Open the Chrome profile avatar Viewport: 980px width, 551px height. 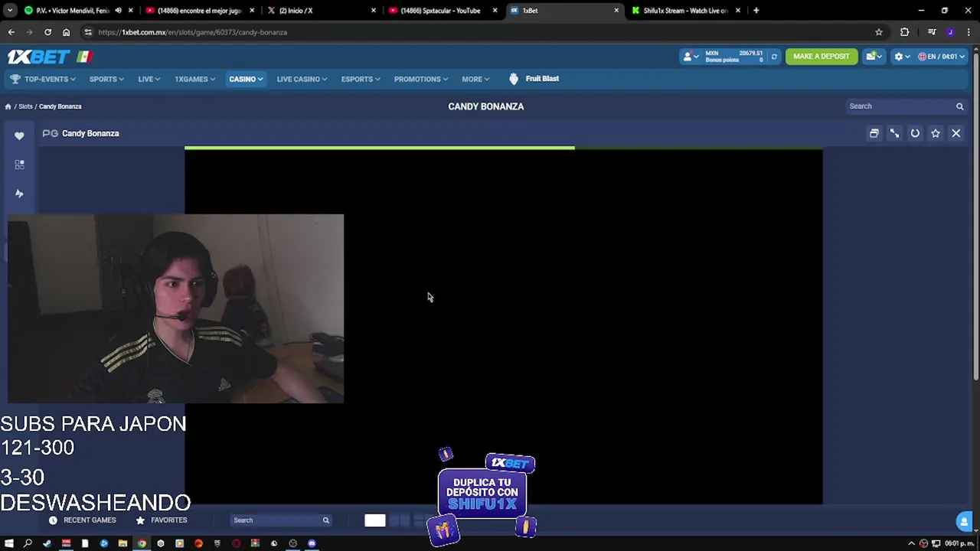pos(950,32)
